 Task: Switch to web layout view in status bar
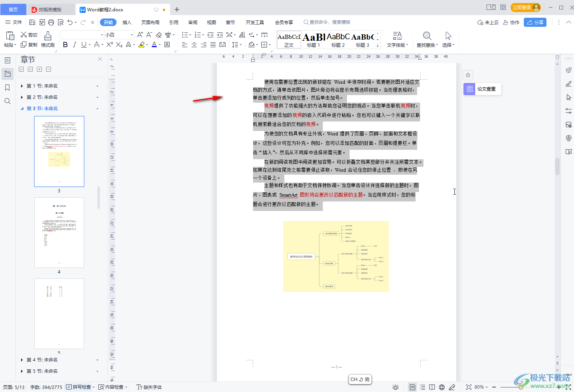pyautogui.click(x=442, y=387)
